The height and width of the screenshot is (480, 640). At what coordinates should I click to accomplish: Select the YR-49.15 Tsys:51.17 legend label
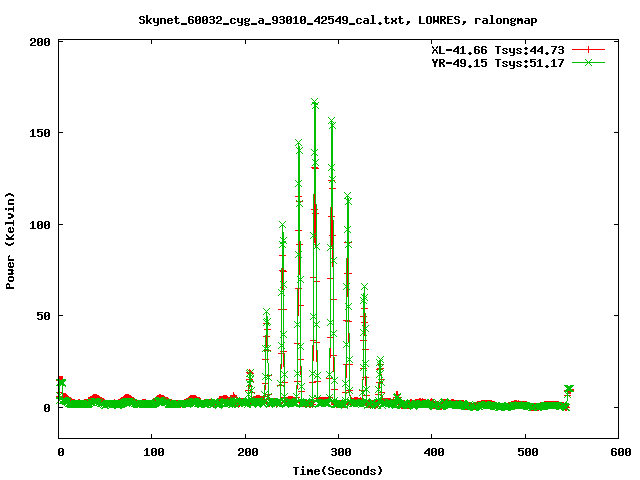point(498,63)
